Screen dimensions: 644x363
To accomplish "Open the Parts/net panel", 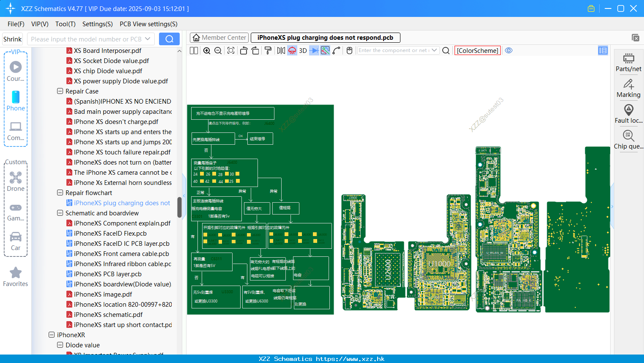I will [628, 62].
